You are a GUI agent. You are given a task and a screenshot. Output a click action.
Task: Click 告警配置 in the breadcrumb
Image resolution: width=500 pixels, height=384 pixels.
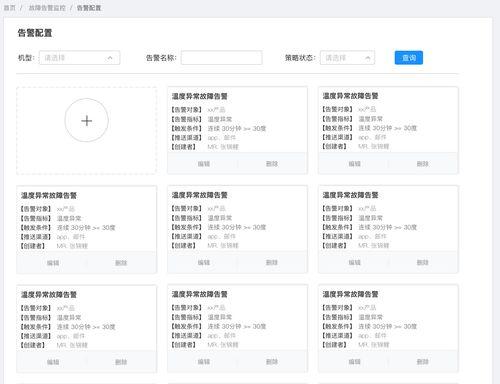point(89,8)
